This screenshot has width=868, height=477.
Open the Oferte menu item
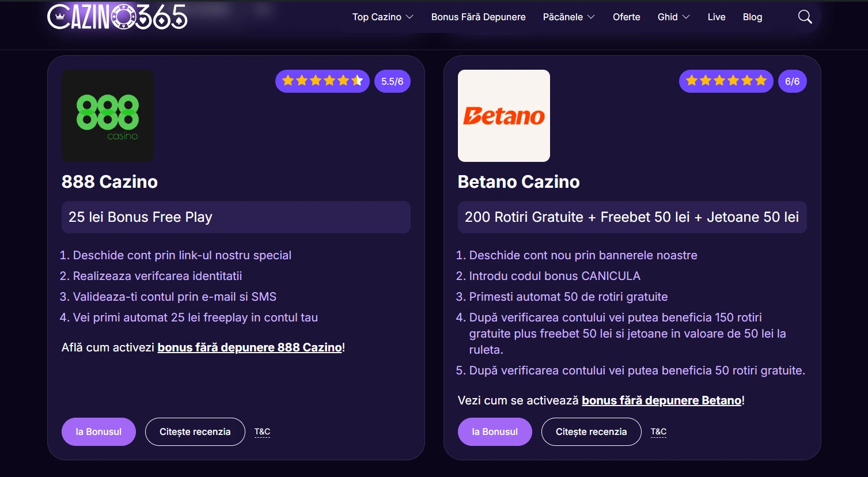click(x=626, y=17)
